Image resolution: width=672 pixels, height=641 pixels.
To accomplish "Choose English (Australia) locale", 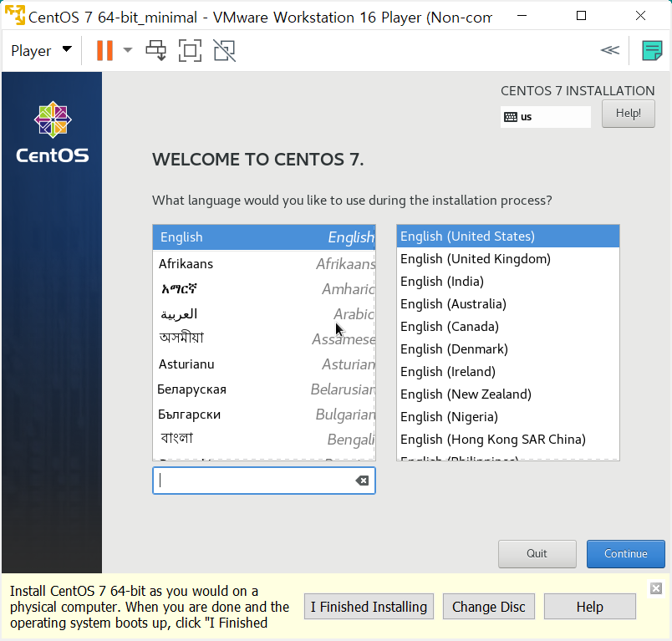I will pos(508,304).
